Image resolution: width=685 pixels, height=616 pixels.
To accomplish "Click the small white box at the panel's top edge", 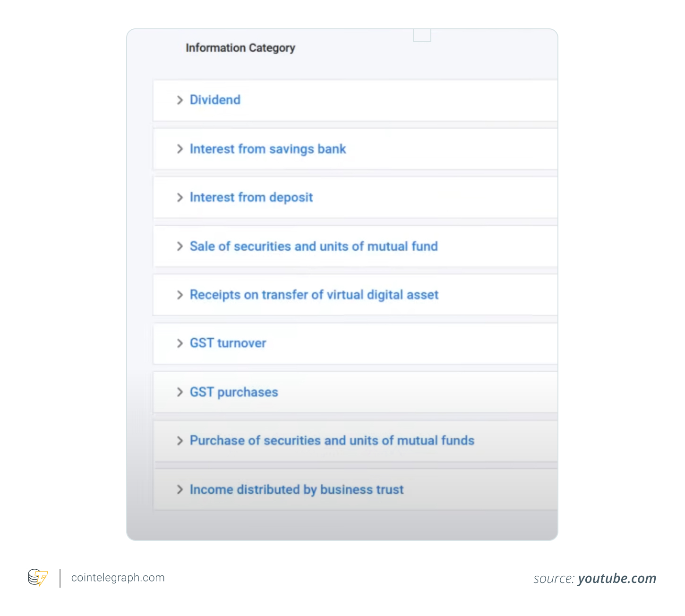I will [422, 35].
